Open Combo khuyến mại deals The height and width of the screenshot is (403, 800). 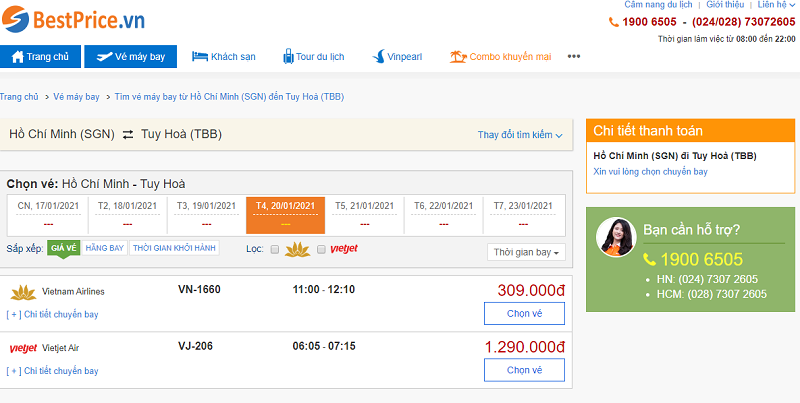pyautogui.click(x=501, y=57)
